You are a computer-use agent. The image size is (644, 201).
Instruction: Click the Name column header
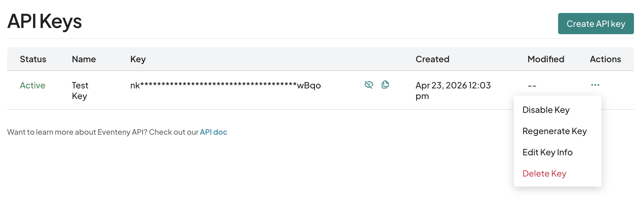[84, 59]
